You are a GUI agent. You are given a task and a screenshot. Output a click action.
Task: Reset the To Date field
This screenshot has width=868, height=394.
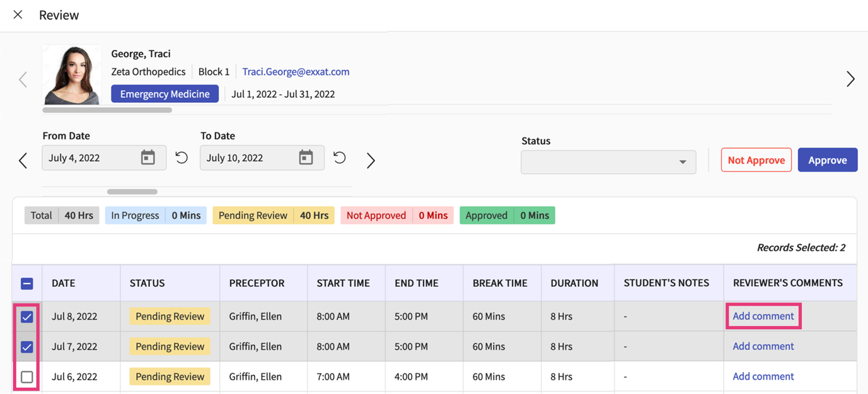[x=339, y=158]
